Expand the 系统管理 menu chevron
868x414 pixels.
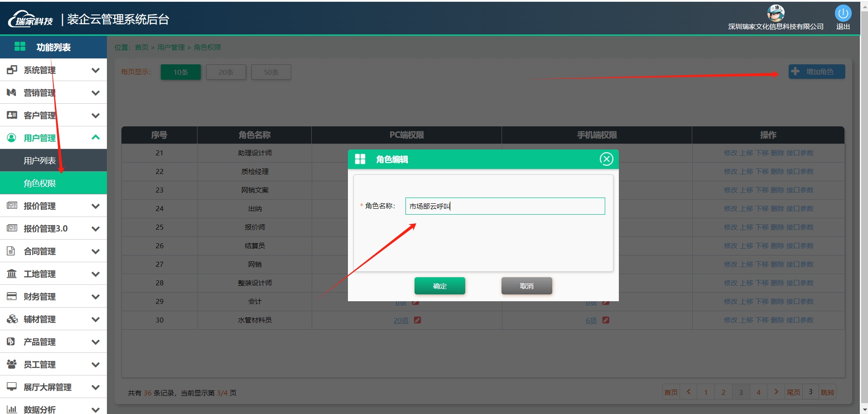(x=95, y=70)
